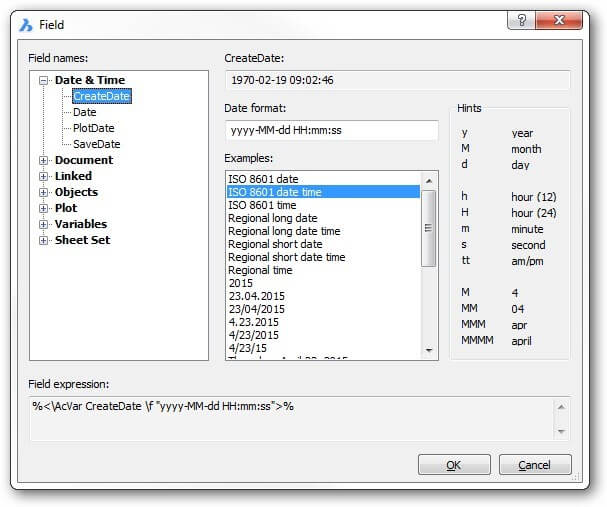
Task: Click the Examples list scrollbar thumb
Action: pyautogui.click(x=429, y=228)
